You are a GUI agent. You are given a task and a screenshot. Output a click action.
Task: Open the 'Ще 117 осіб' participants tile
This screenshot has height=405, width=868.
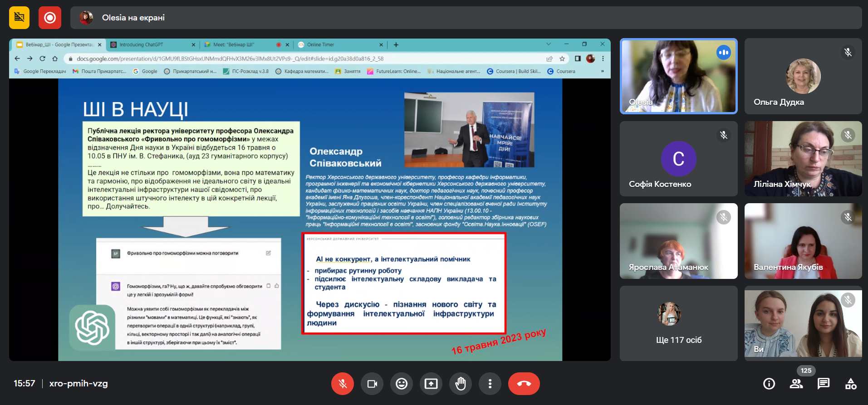[678, 323]
